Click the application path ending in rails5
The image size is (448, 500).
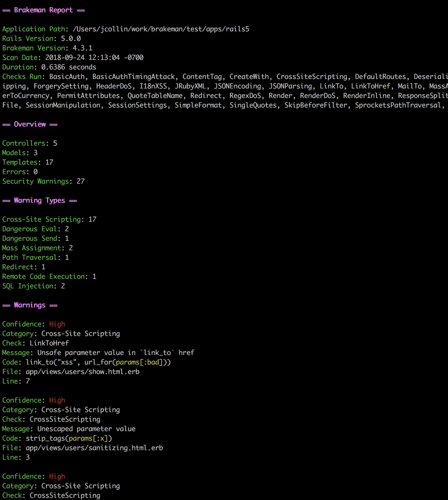click(x=161, y=29)
